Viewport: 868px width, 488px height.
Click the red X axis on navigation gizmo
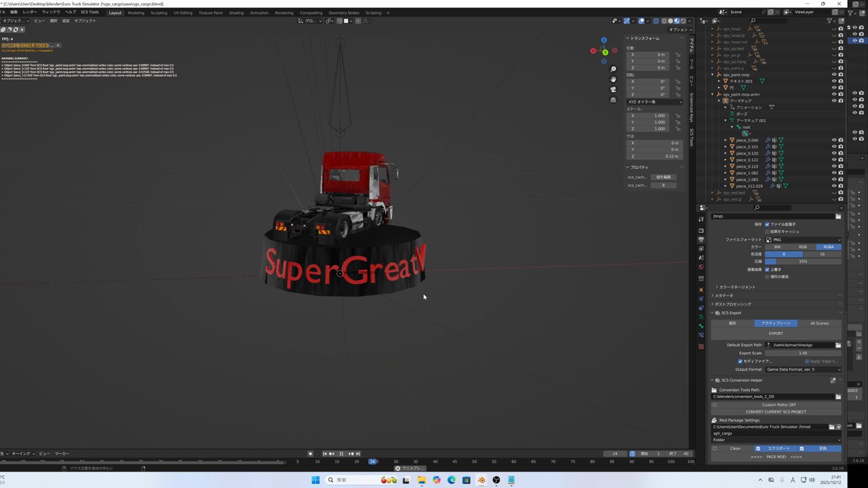tap(593, 51)
